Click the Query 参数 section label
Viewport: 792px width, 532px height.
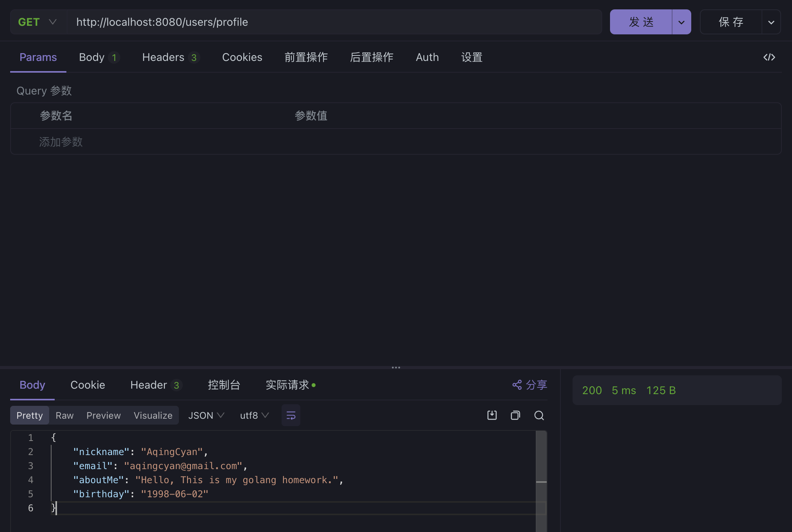click(x=44, y=91)
